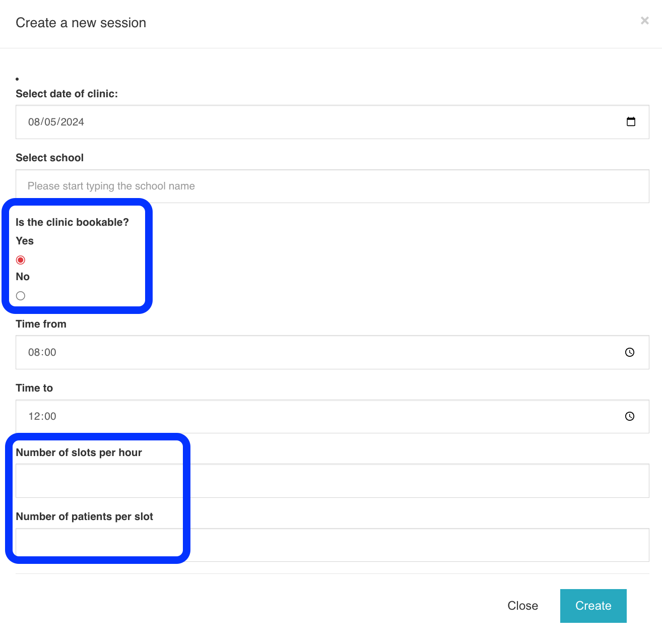Screen dimensions: 662x644
Task: Select the minutes segment in Time from
Action: pos(50,352)
